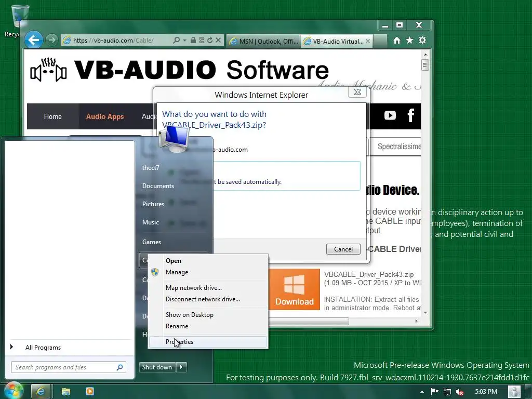
Task: Open the address bar autocomplete dropdown arrow
Action: click(184, 41)
